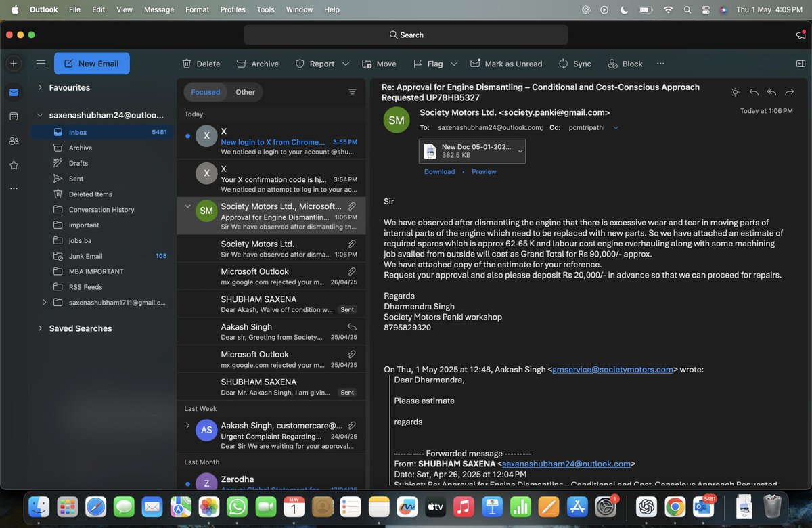Open the Calendar view icon in rail
The width and height of the screenshot is (812, 528).
[14, 116]
